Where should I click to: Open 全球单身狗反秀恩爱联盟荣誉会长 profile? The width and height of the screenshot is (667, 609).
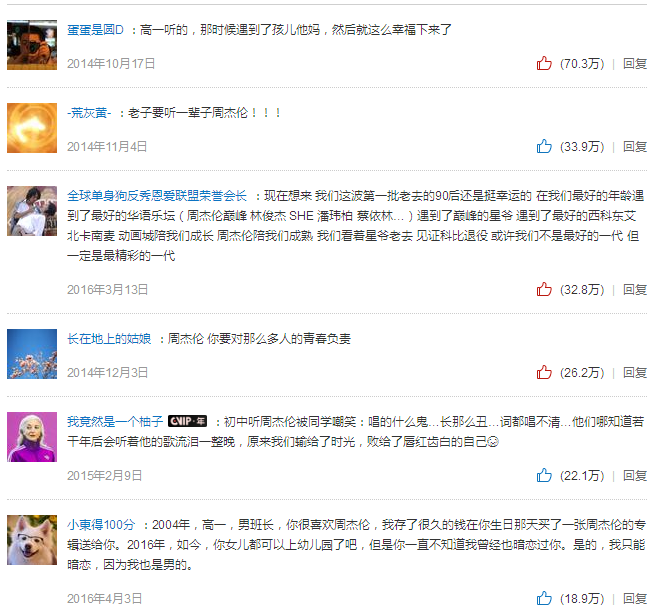pos(157,196)
